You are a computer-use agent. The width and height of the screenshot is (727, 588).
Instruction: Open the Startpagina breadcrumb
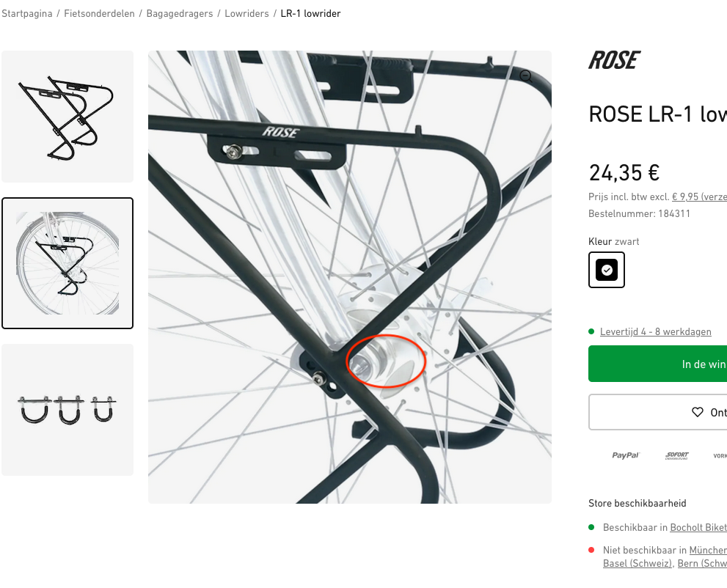pos(26,14)
